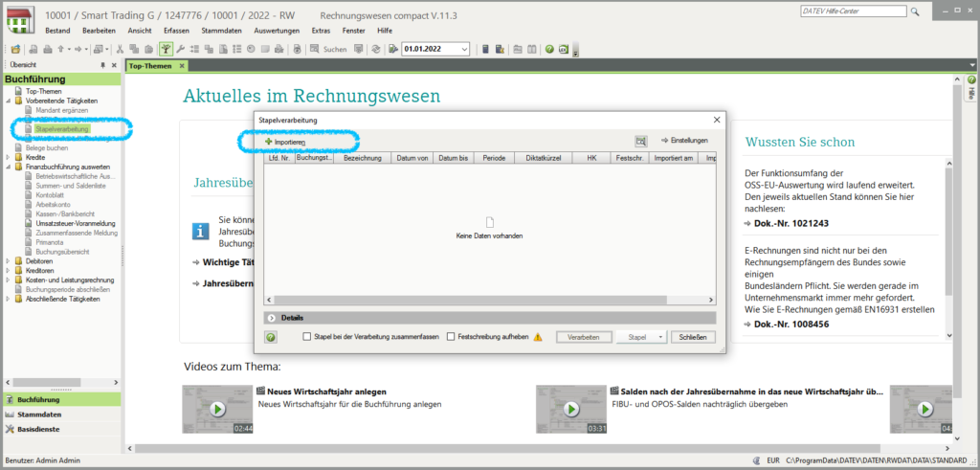Select Top-Themen in the sidebar tree
Screen dimensions: 980x470
(x=43, y=91)
